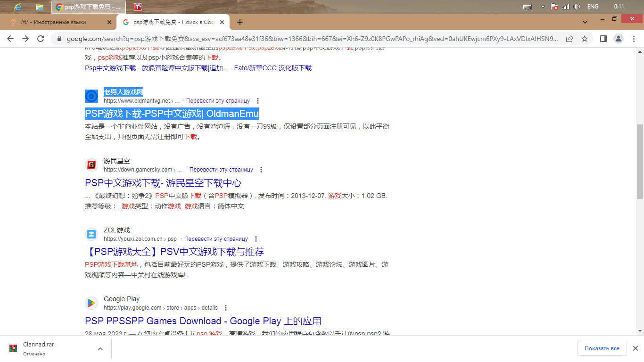Open the PSP中文游戏下载- 游民星空下载中心 result

click(x=163, y=183)
